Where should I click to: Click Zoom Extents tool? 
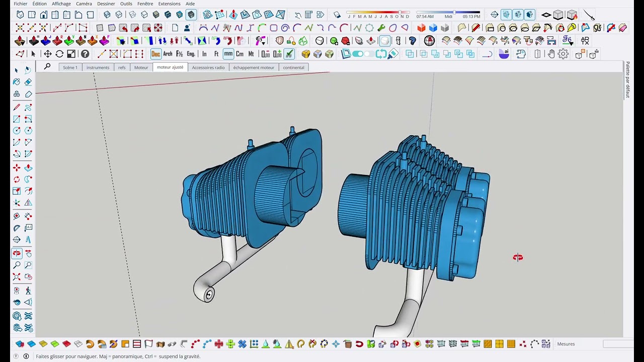click(17, 277)
